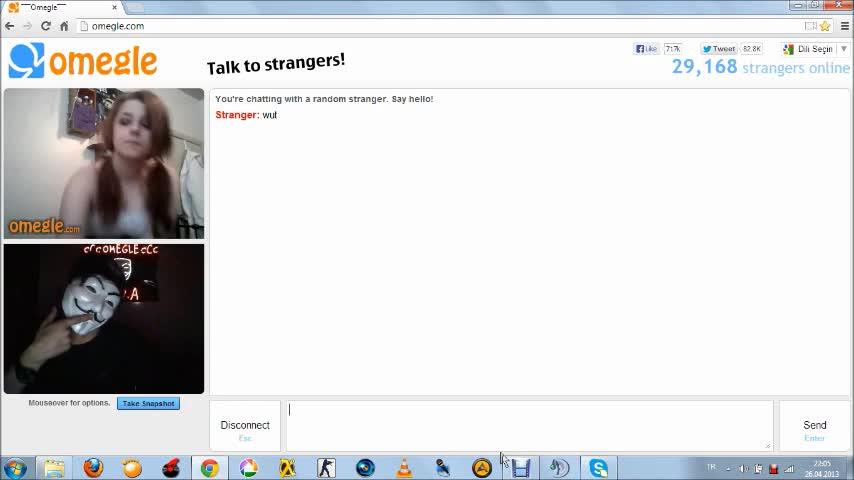This screenshot has width=854, height=480.
Task: Switch to Chrome in the taskbar
Action: 210,468
